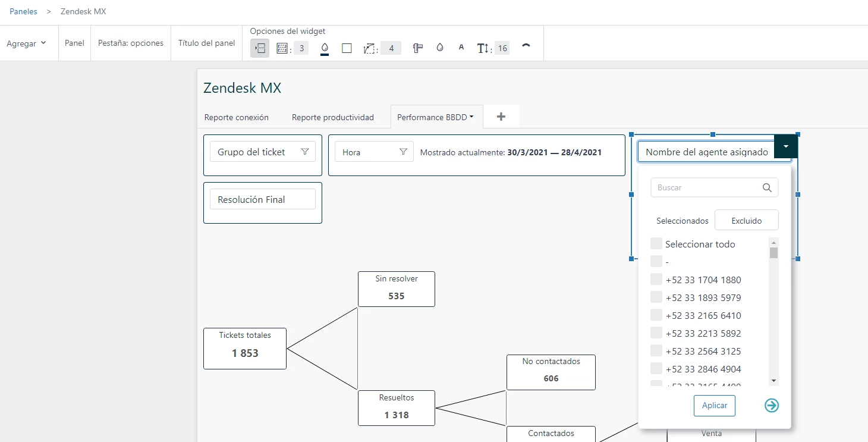Open the Panel toolbar option
The height and width of the screenshot is (442, 868).
(74, 43)
